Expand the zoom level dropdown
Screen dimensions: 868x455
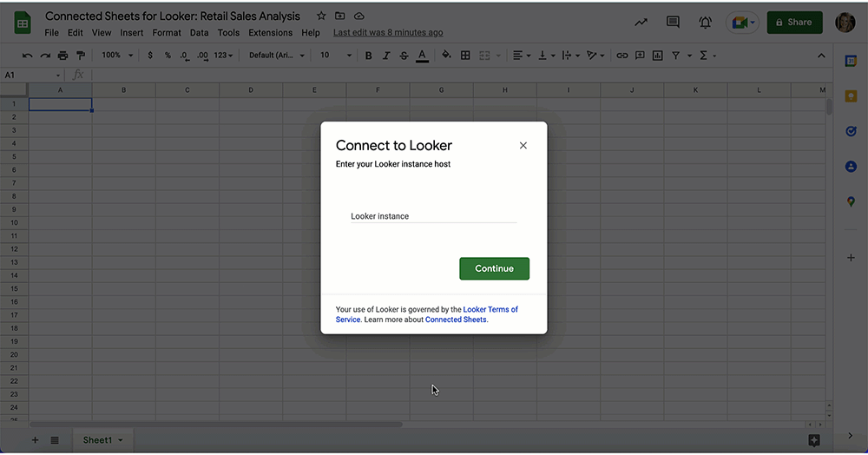coord(117,56)
